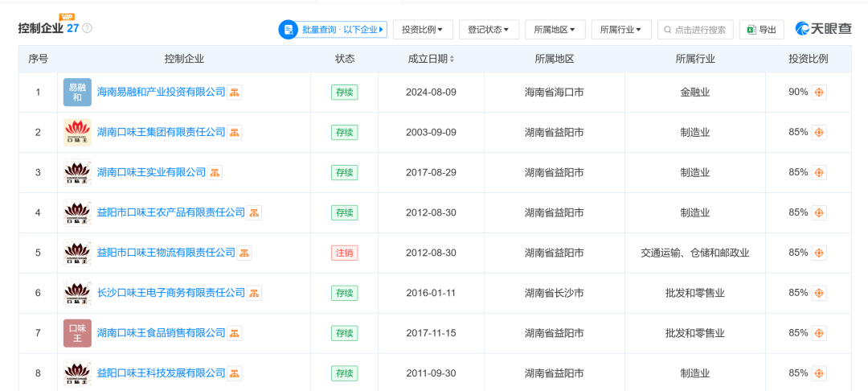Image resolution: width=868 pixels, height=391 pixels.
Task: Click the 海南省海口市 region cell
Action: pyautogui.click(x=554, y=93)
